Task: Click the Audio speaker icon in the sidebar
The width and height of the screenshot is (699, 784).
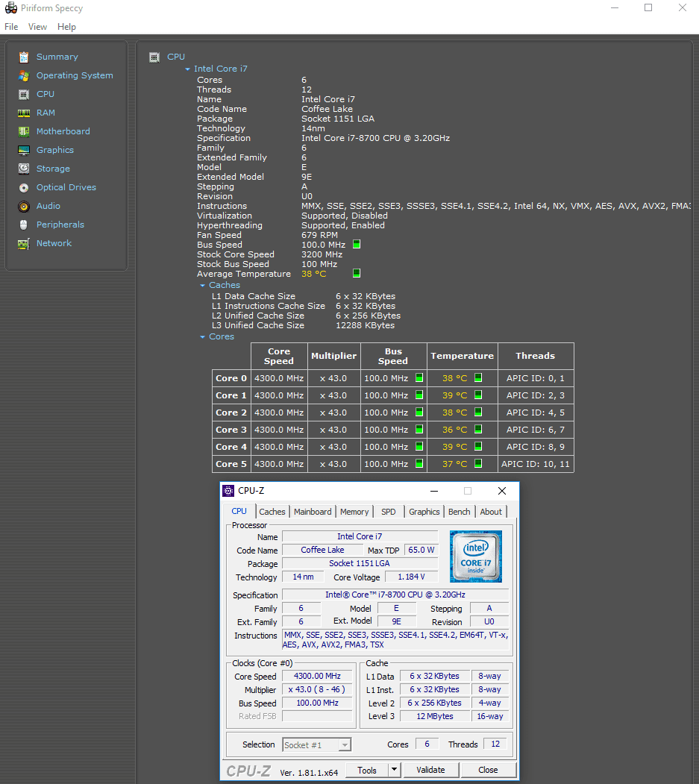Action: [24, 206]
